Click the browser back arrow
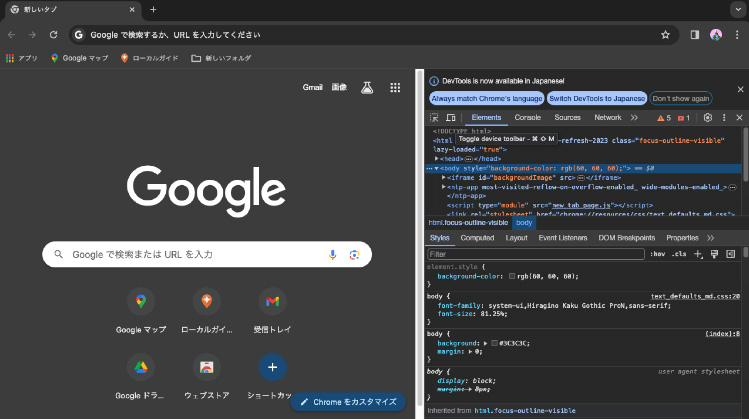The width and height of the screenshot is (749, 419). coord(11,35)
